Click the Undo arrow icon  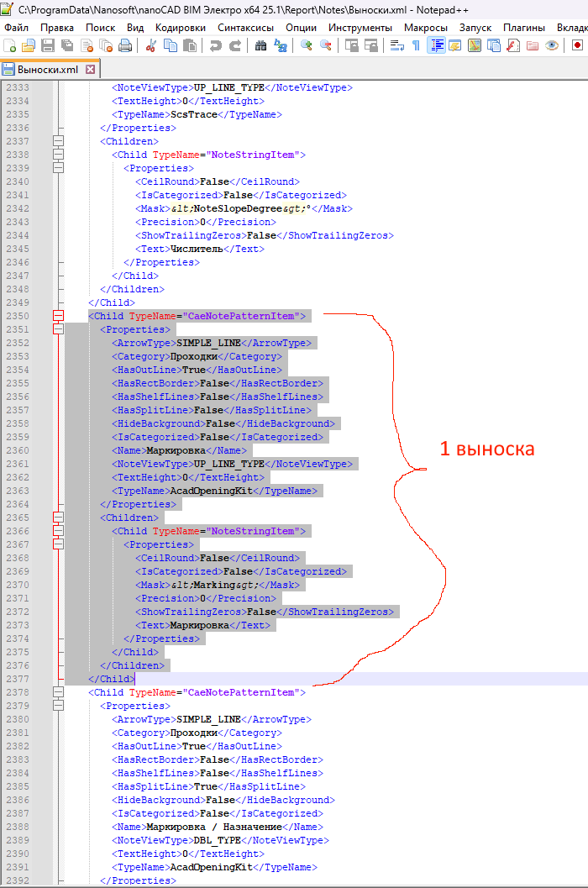click(216, 45)
